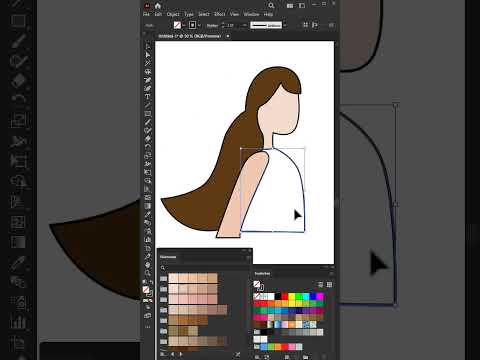Open the search magnifier in title bar
Image resolution: width=480 pixels, height=360 pixels.
[271, 5]
